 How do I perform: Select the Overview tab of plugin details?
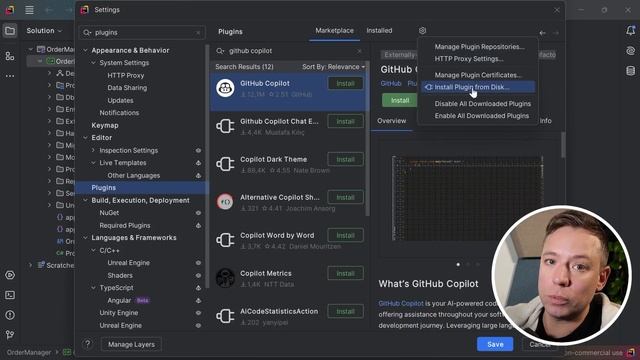point(391,121)
